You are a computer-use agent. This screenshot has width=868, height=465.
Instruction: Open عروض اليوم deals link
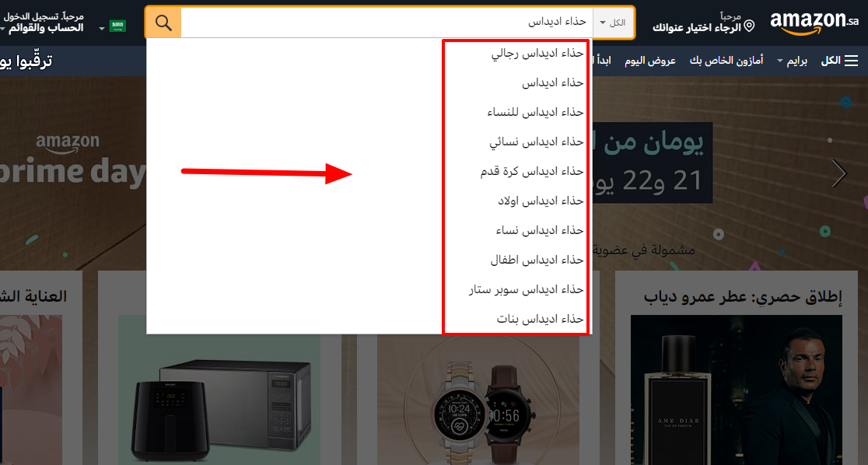tap(650, 61)
